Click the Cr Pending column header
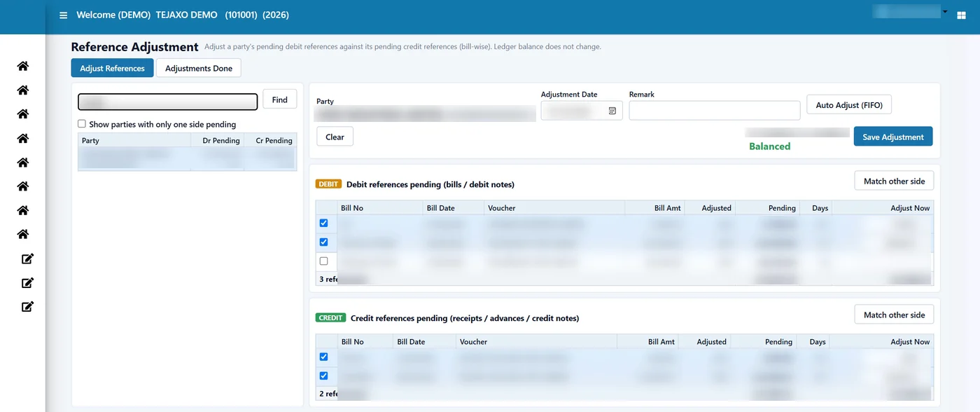Viewport: 980px width, 412px height. (270, 140)
